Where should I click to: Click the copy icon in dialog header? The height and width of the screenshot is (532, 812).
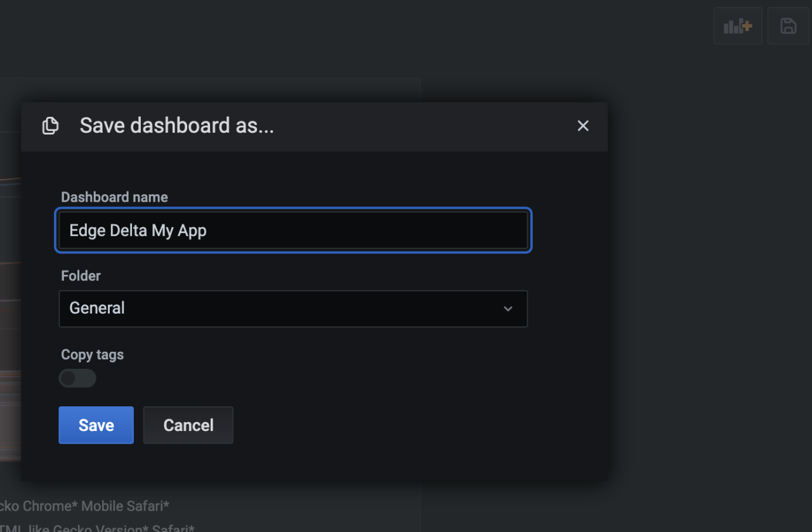click(x=50, y=126)
